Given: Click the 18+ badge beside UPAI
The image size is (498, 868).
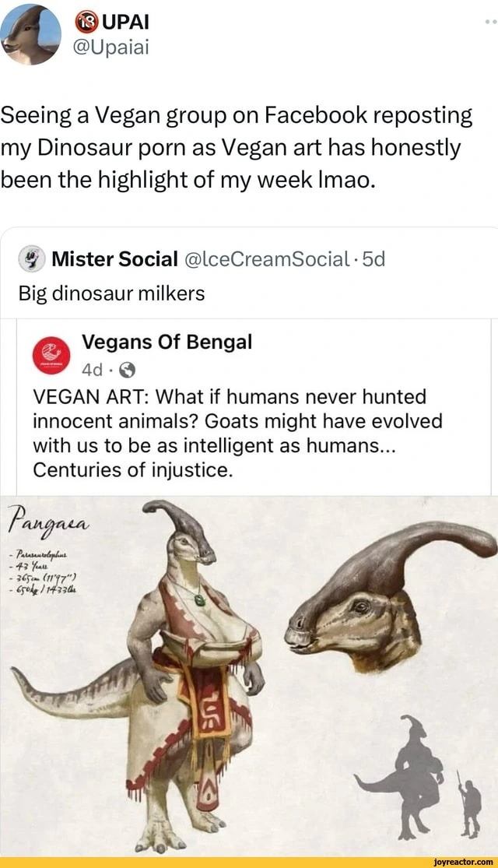Looking at the screenshot, I should pyautogui.click(x=84, y=19).
